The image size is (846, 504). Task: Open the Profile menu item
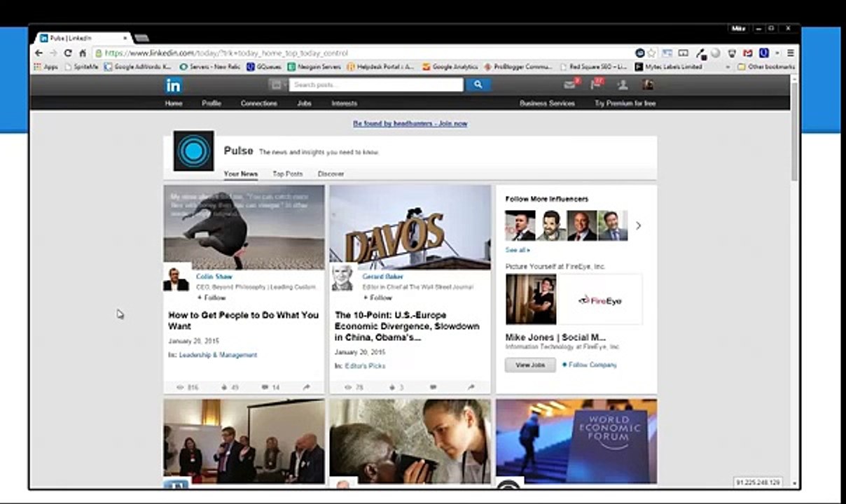coord(211,103)
